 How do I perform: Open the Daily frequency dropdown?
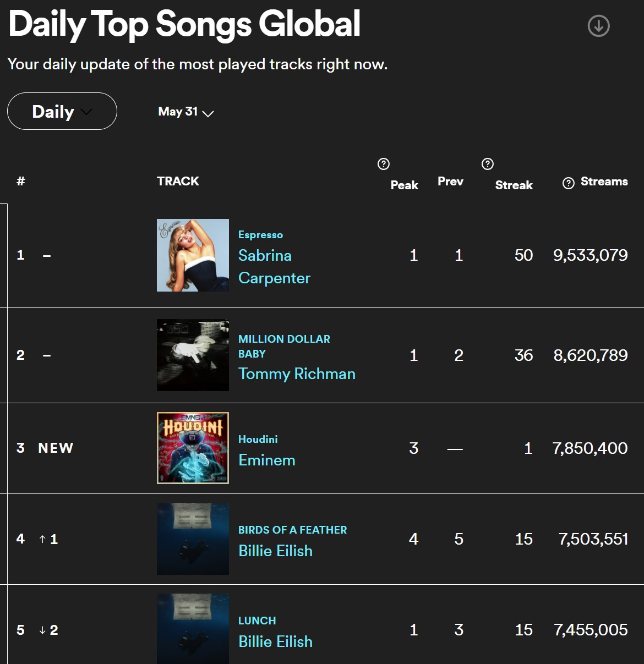(x=62, y=112)
